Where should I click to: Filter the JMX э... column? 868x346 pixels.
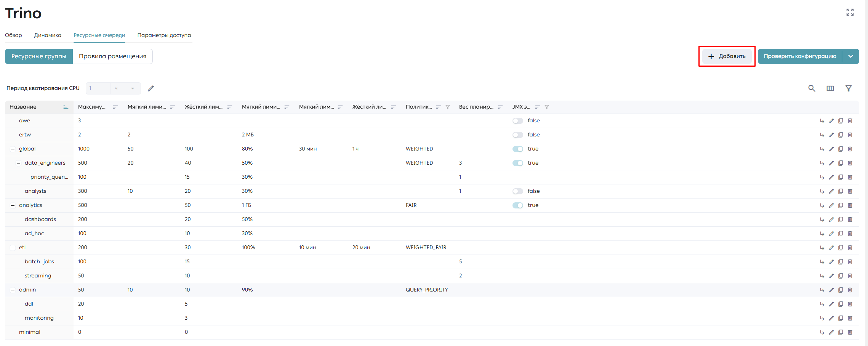(x=547, y=107)
